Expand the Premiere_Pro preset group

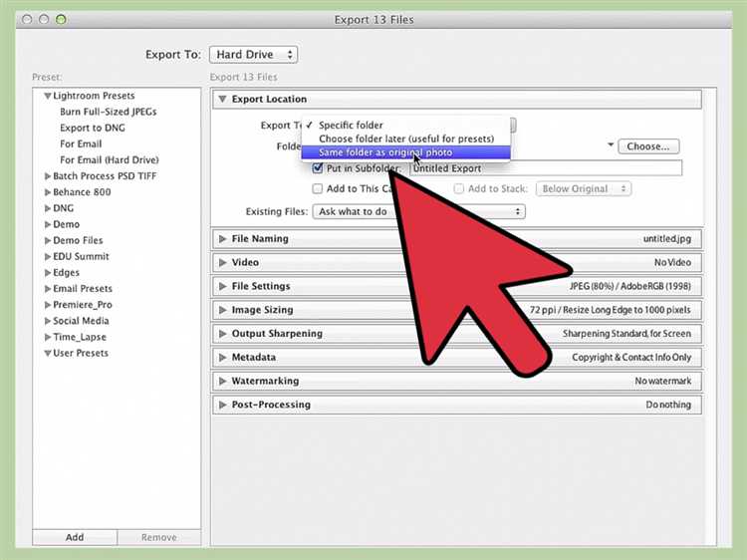coord(48,305)
